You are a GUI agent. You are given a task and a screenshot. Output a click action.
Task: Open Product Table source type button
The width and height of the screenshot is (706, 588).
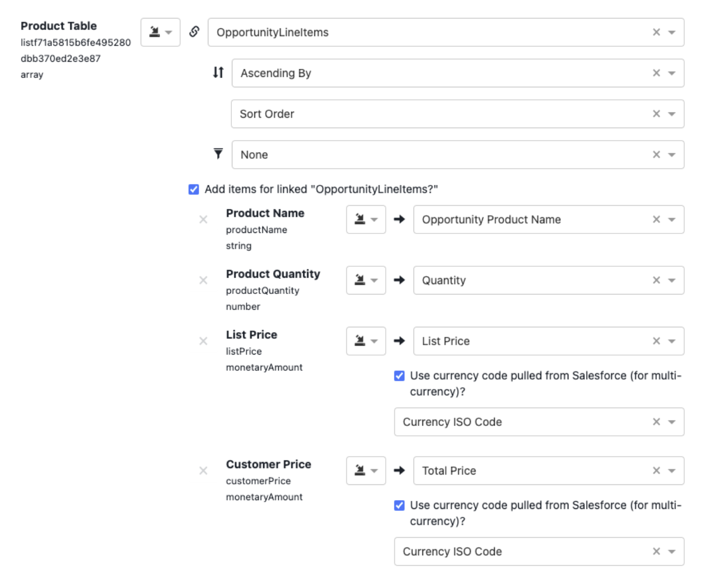pos(160,32)
